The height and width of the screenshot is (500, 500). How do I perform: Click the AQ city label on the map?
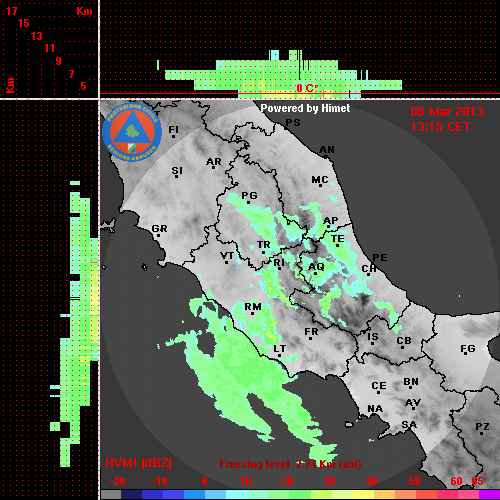[x=316, y=267]
